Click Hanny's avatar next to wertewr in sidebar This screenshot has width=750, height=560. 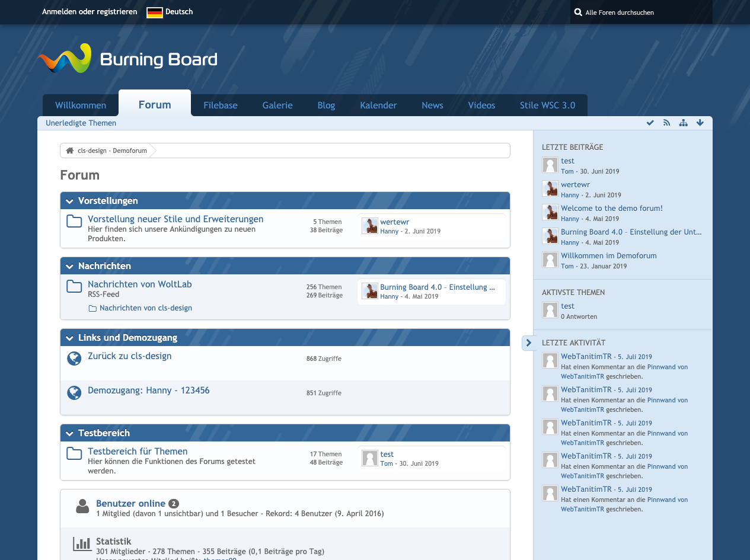click(550, 188)
